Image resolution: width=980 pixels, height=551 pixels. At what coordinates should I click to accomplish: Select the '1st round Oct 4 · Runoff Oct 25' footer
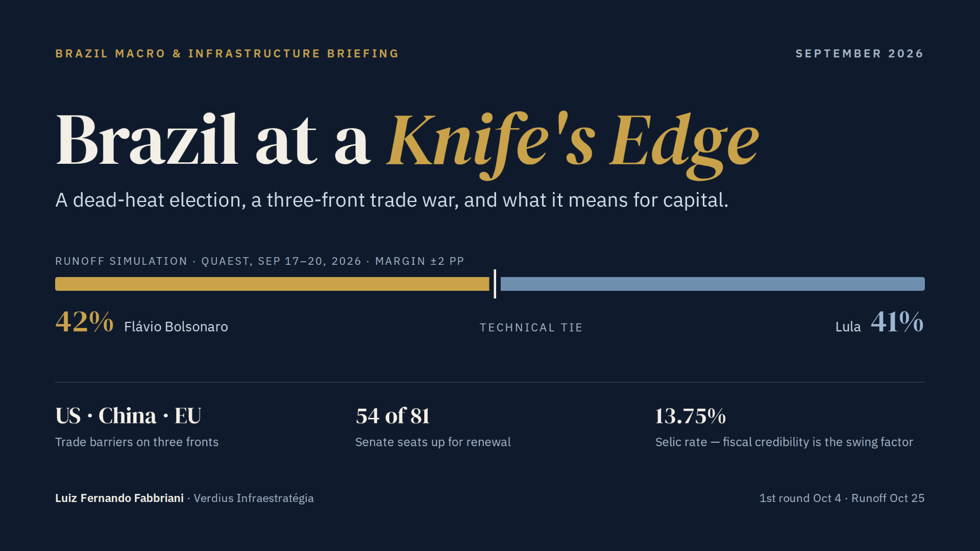[x=842, y=498]
